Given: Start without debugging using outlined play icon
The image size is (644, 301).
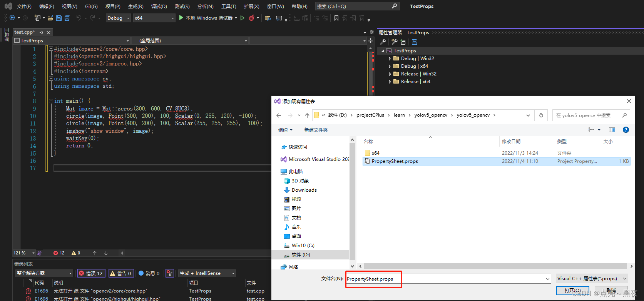Looking at the screenshot, I should pos(243,18).
